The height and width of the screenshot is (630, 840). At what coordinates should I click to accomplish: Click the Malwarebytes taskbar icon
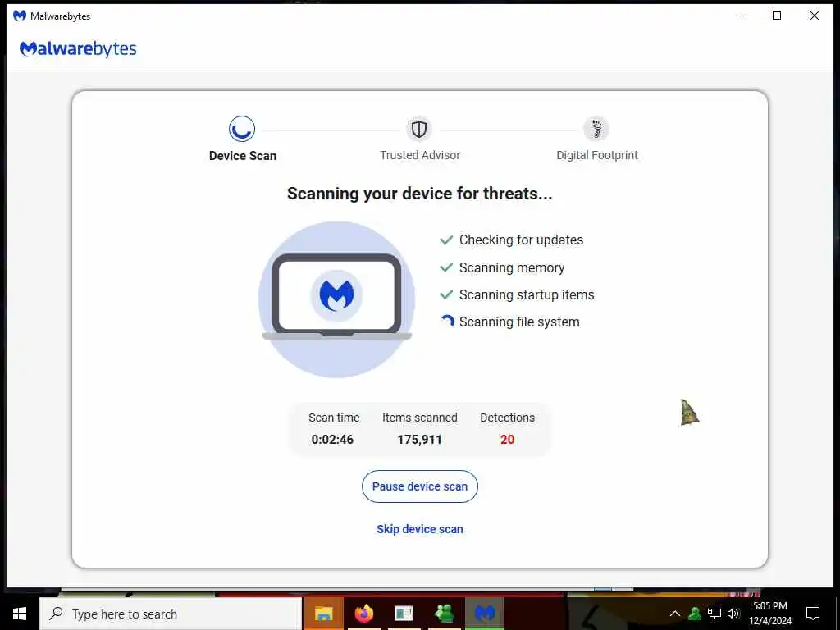pos(485,614)
